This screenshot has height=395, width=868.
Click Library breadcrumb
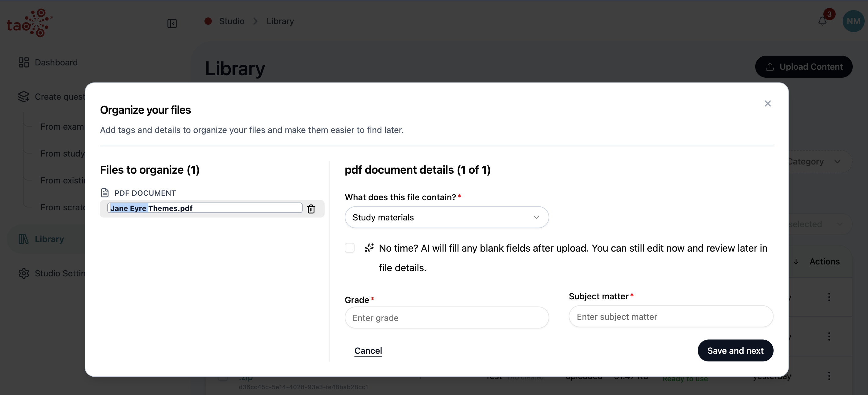click(280, 21)
